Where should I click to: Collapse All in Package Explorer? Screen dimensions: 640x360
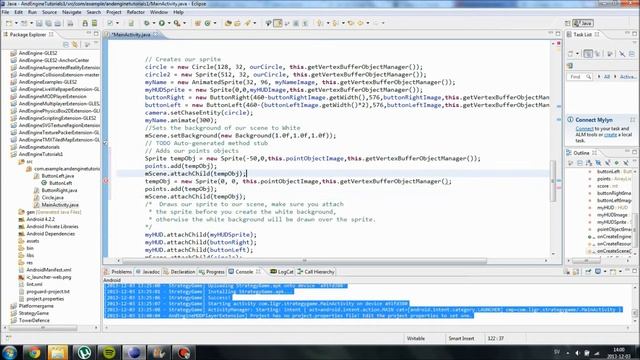pyautogui.click(x=66, y=44)
